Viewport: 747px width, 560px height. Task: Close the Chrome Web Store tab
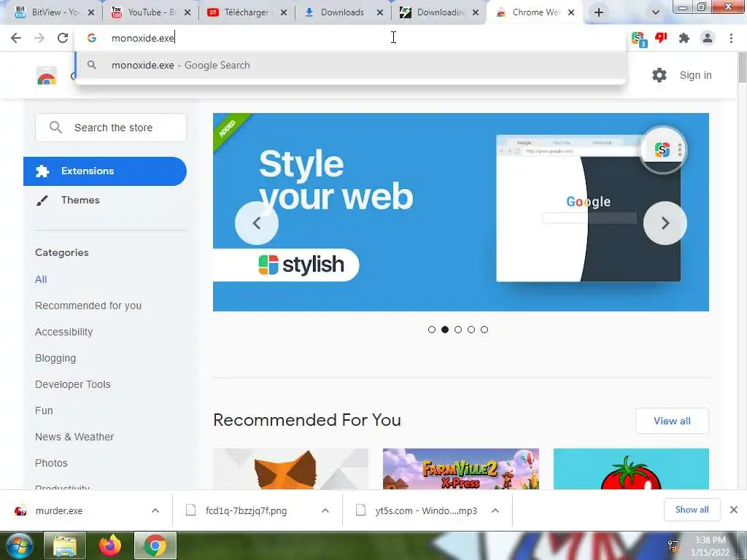coord(571,12)
